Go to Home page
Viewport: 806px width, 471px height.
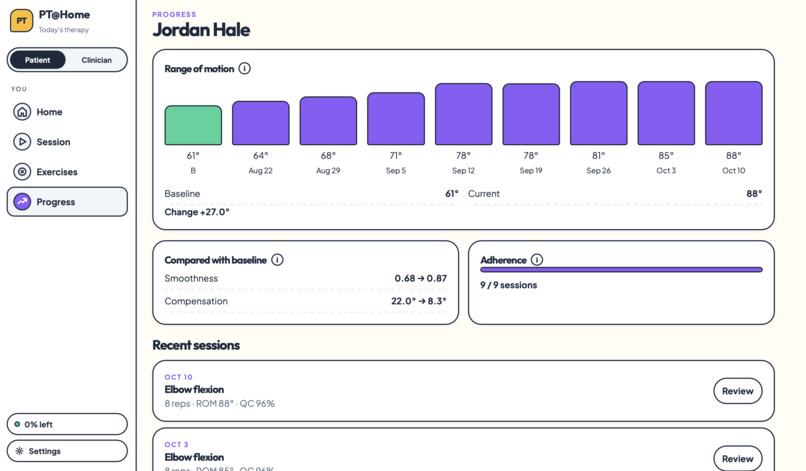pos(67,112)
